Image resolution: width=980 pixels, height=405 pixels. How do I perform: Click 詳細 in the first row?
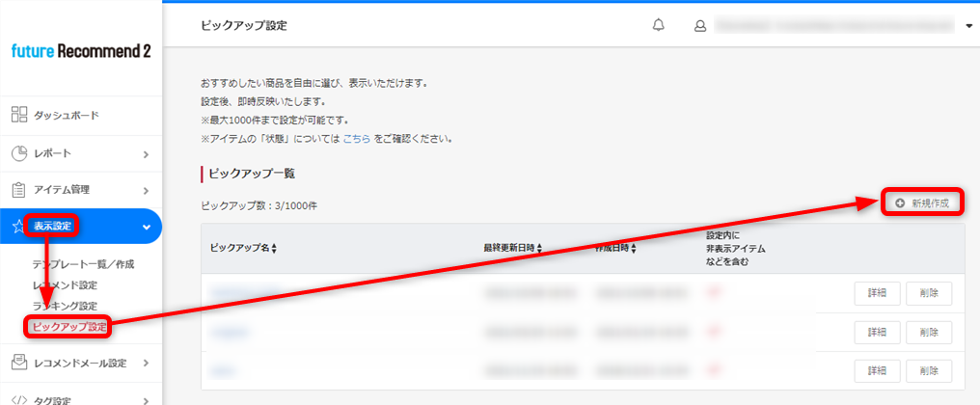[877, 292]
